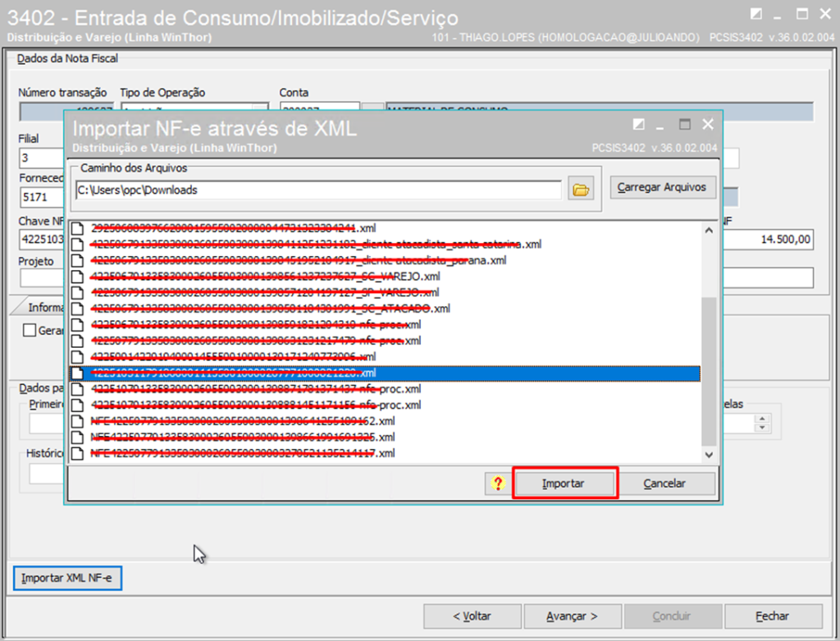Toggle the skin icon in the main 3402 title bar
The image size is (840, 641).
pos(756,15)
